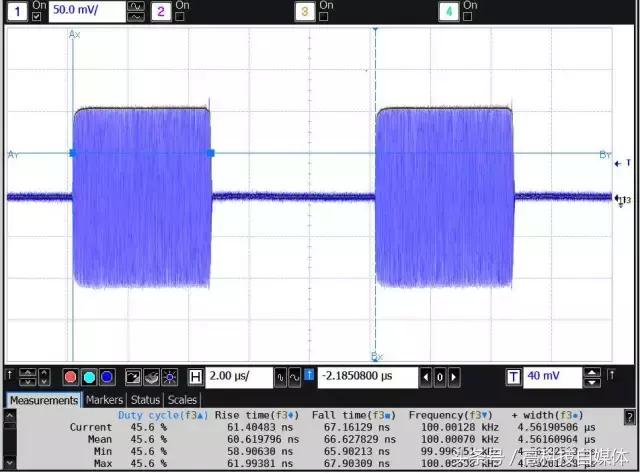Screen dimensions: 640x473
Task: Enable channel 3 On checkbox
Action: (324, 17)
